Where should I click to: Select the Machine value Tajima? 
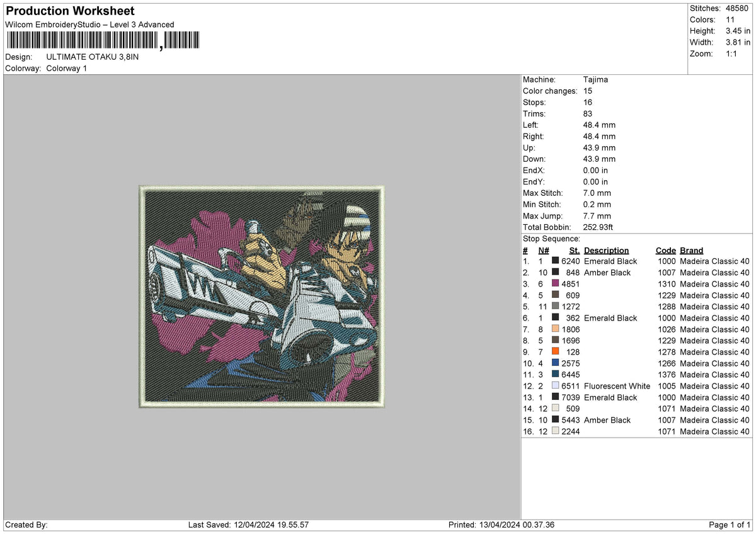tap(595, 80)
